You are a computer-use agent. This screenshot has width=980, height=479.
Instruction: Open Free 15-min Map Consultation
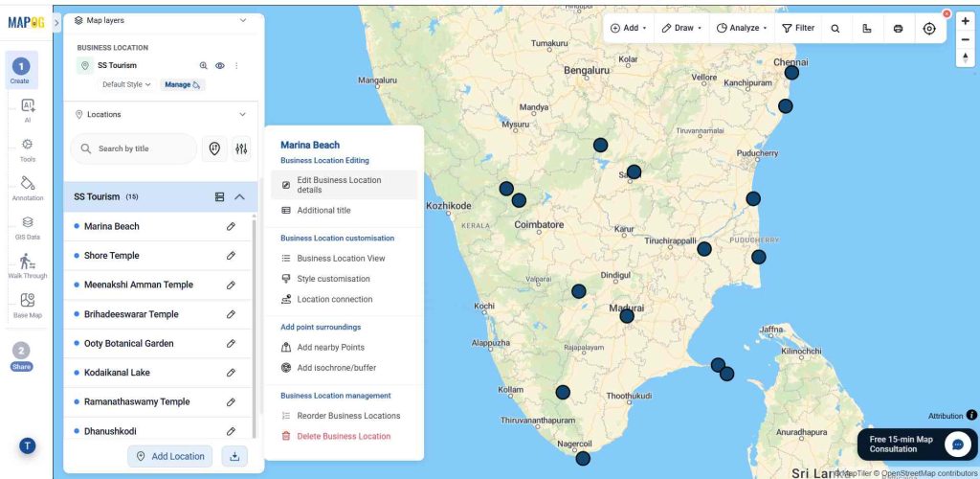point(917,445)
